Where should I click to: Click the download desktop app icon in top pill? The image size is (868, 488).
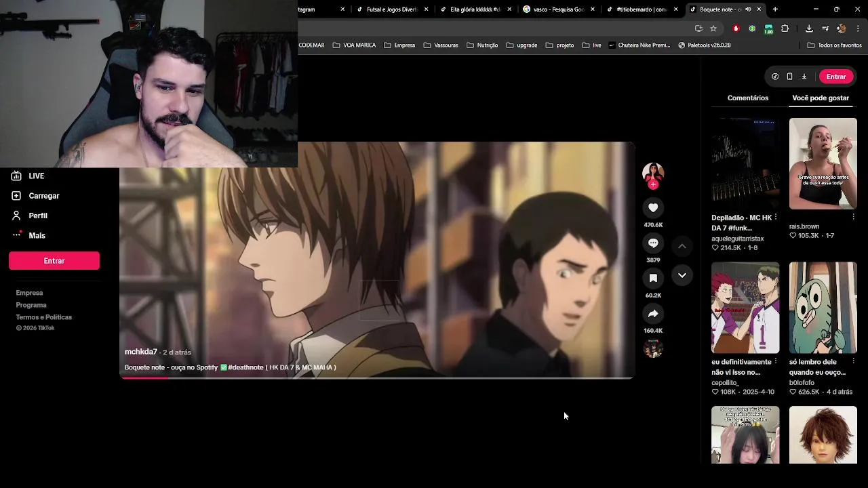(x=804, y=77)
